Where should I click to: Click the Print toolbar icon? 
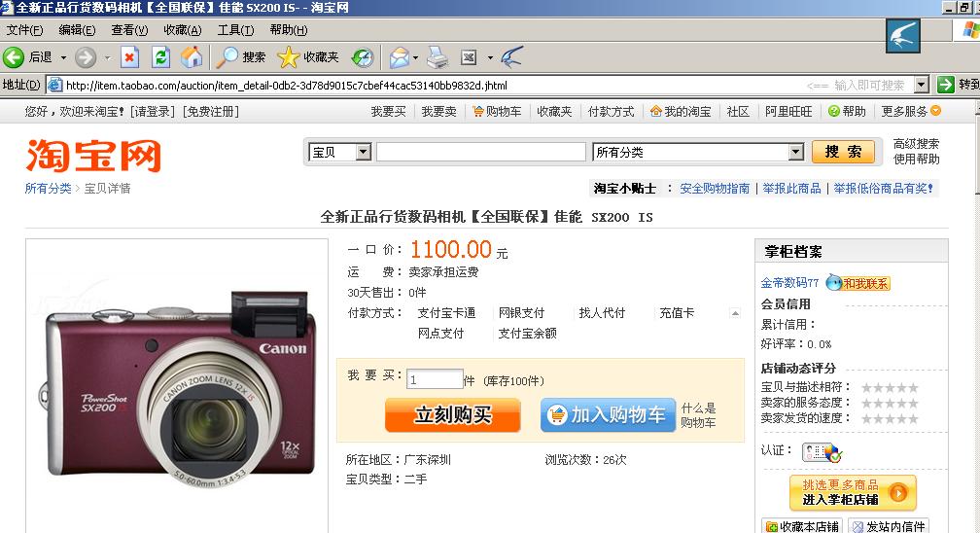click(437, 57)
